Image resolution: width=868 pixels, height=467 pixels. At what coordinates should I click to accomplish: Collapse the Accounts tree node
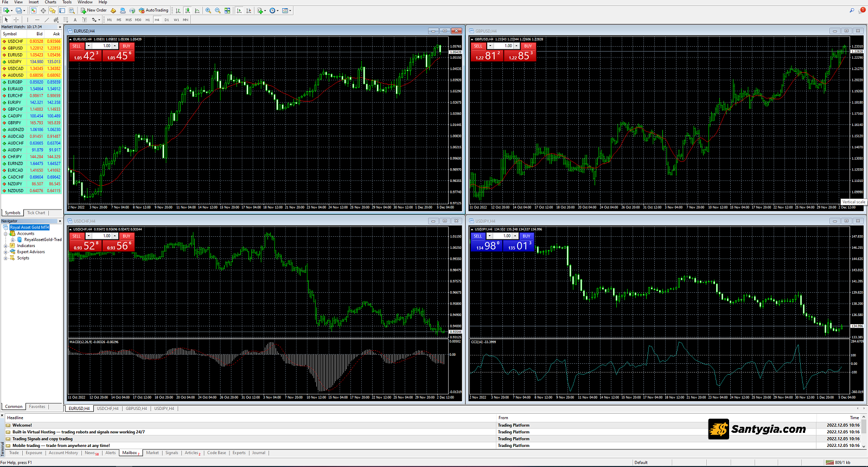(5, 233)
